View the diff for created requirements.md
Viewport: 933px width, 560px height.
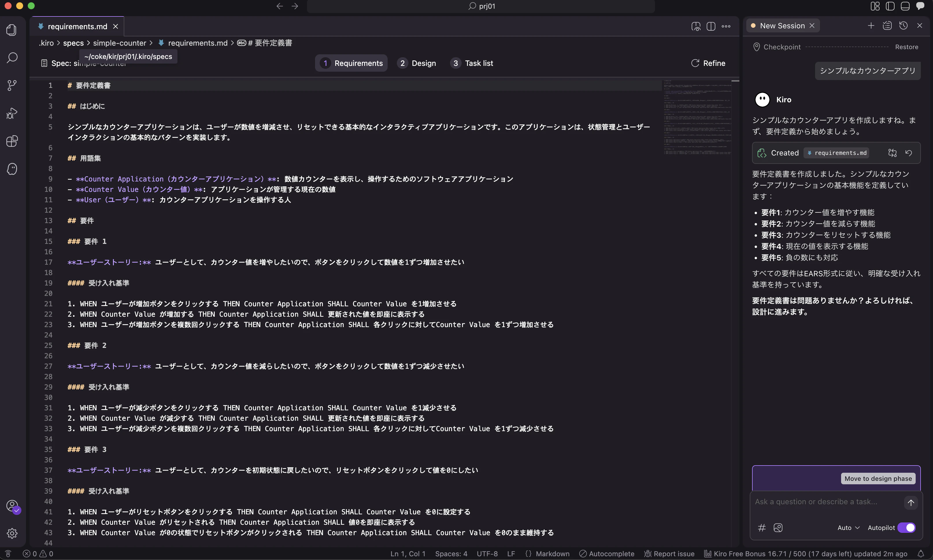892,153
